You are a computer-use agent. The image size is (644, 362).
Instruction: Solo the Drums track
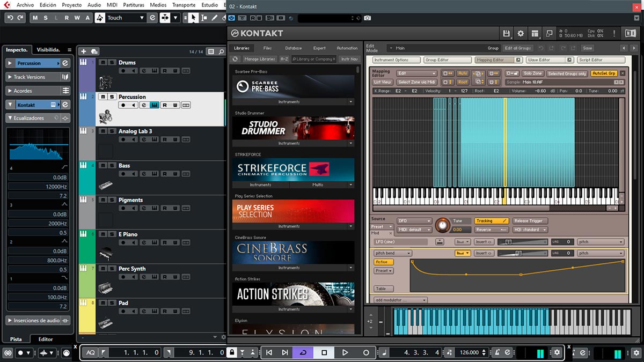112,62
